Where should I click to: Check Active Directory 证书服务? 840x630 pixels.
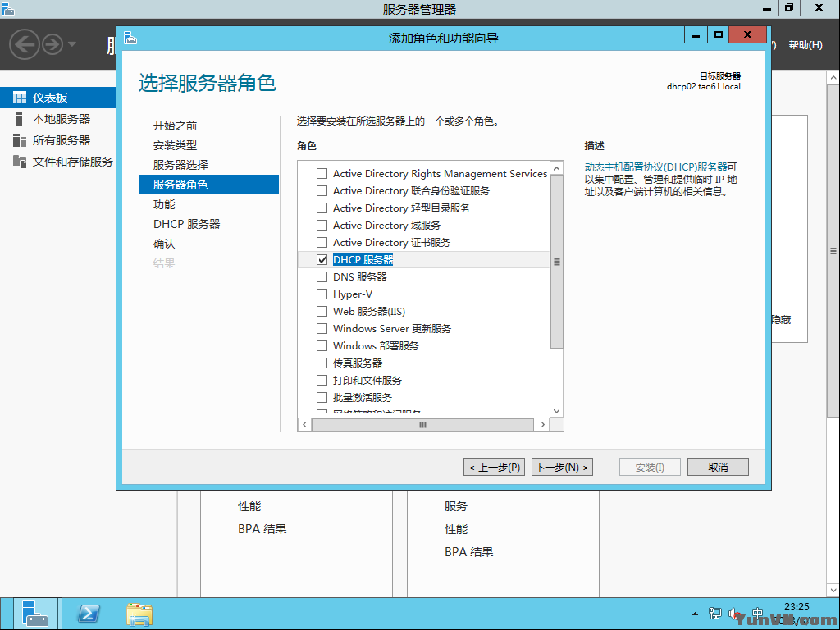[x=322, y=242]
